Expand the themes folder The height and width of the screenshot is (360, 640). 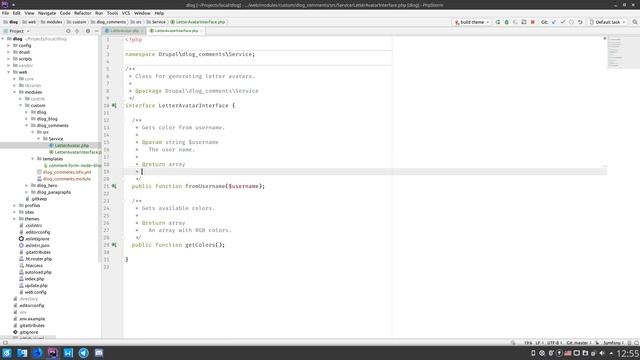[15, 219]
